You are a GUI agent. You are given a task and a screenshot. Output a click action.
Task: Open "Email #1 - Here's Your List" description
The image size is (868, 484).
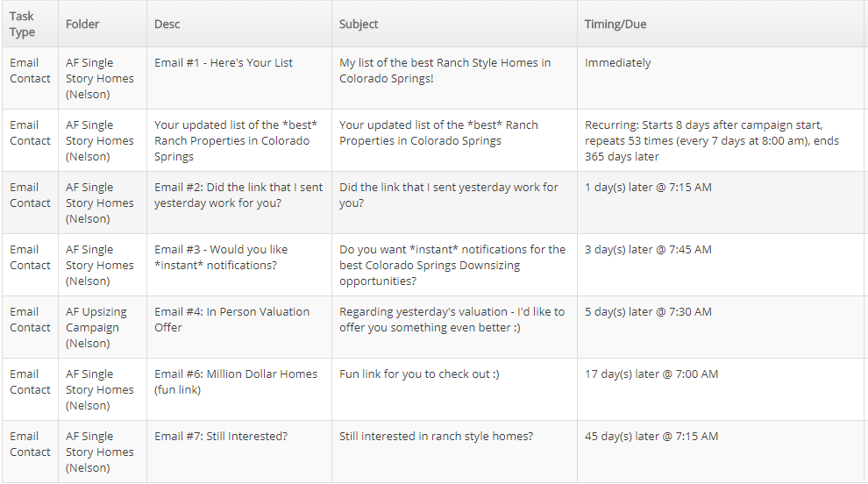pos(224,63)
